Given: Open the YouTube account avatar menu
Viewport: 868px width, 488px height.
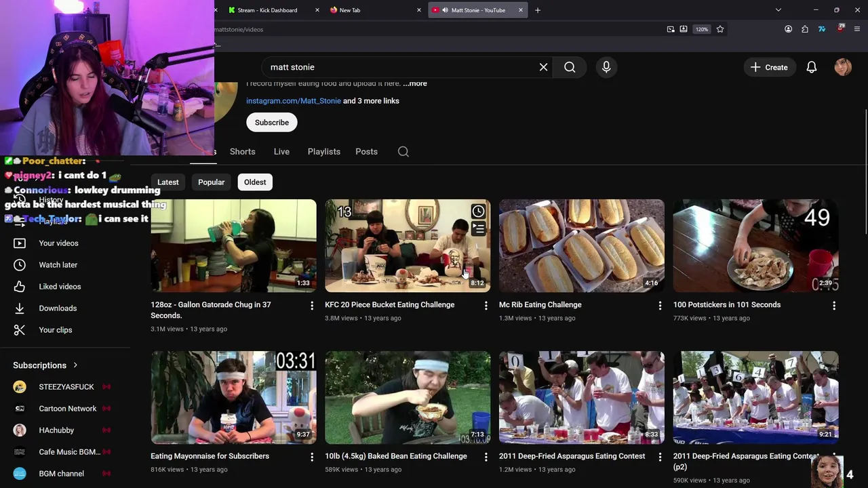Looking at the screenshot, I should coord(843,67).
